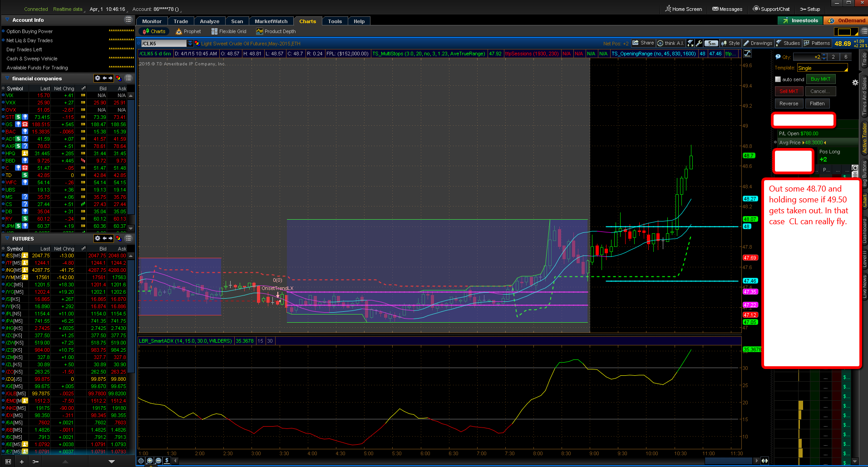Collapse the financial companies watchlist
The height and width of the screenshot is (467, 868).
7,79
